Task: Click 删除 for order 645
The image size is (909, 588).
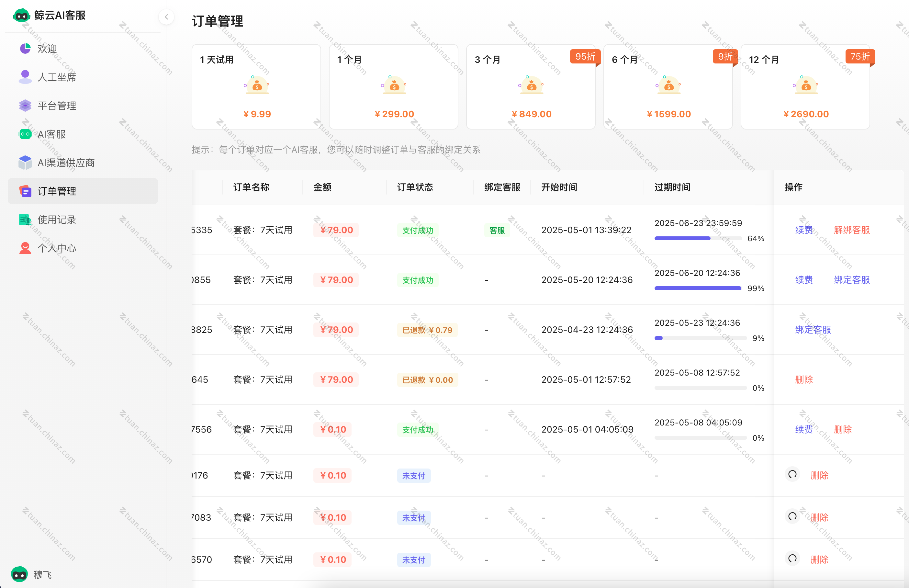Action: click(x=804, y=379)
